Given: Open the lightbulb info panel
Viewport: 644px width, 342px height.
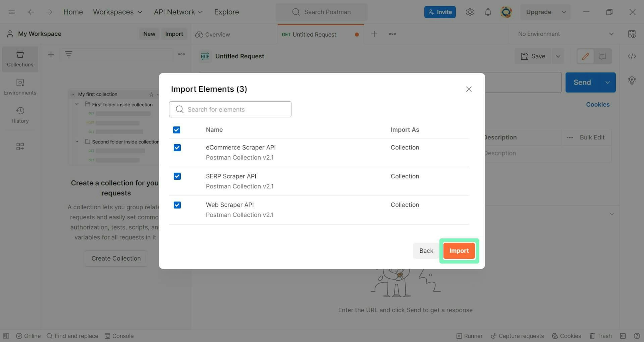Looking at the screenshot, I should pyautogui.click(x=632, y=80).
